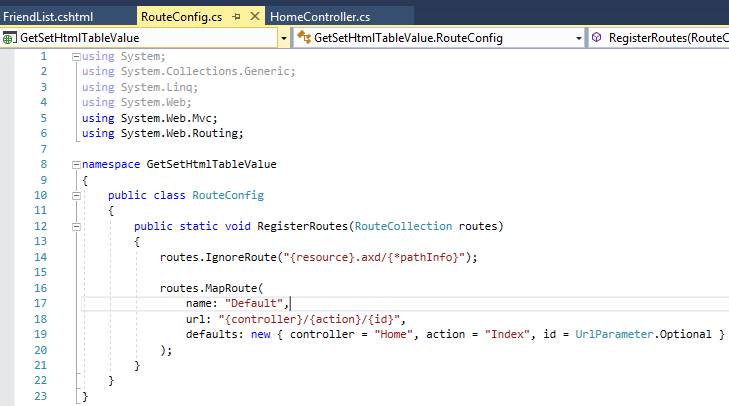The image size is (729, 406).
Task: Click the UrlParameter type on line 19
Action: point(614,334)
